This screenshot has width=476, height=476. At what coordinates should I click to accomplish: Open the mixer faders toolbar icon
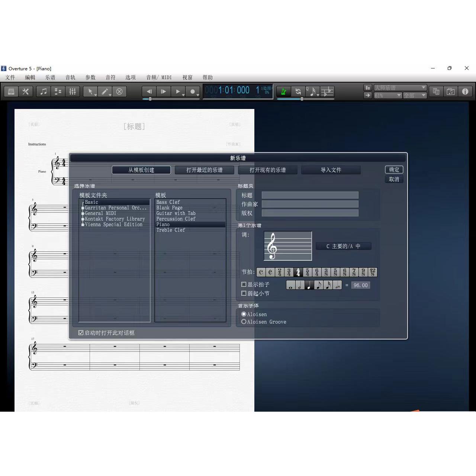click(73, 91)
